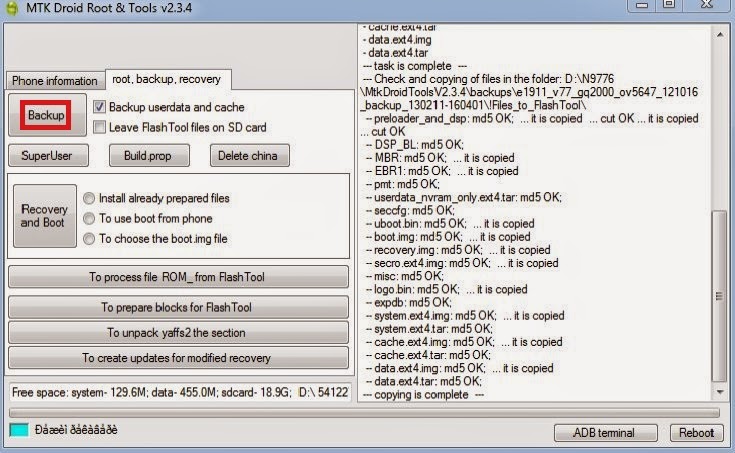Image resolution: width=735 pixels, height=453 pixels.
Task: Click the 'MBR: md5 OK' log entry
Action: (x=440, y=158)
